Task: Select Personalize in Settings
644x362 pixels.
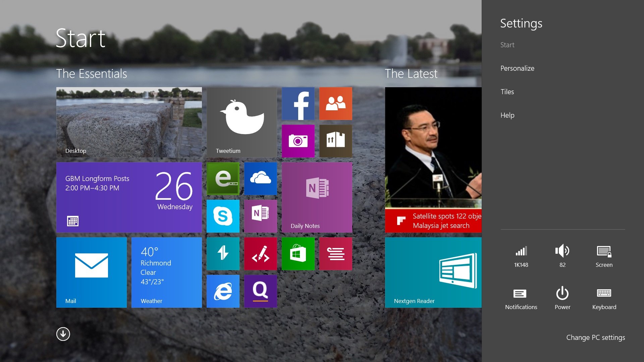Action: (x=517, y=68)
